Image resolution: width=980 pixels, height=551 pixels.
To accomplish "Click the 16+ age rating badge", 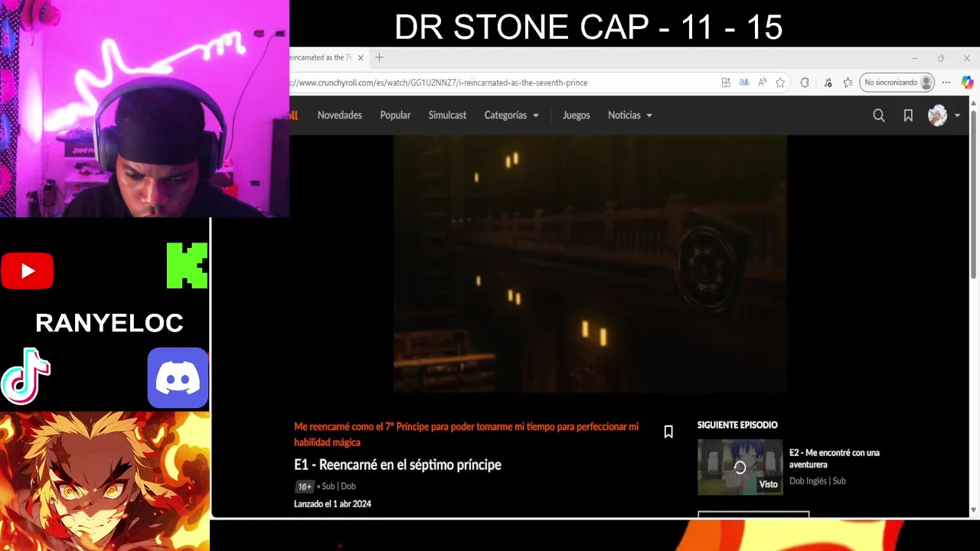I will coord(305,487).
